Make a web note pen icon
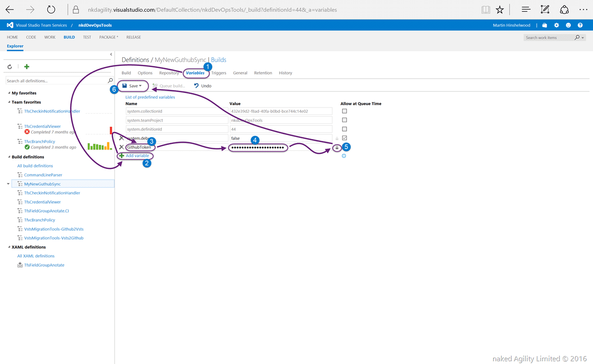The width and height of the screenshot is (593, 364). [545, 9]
